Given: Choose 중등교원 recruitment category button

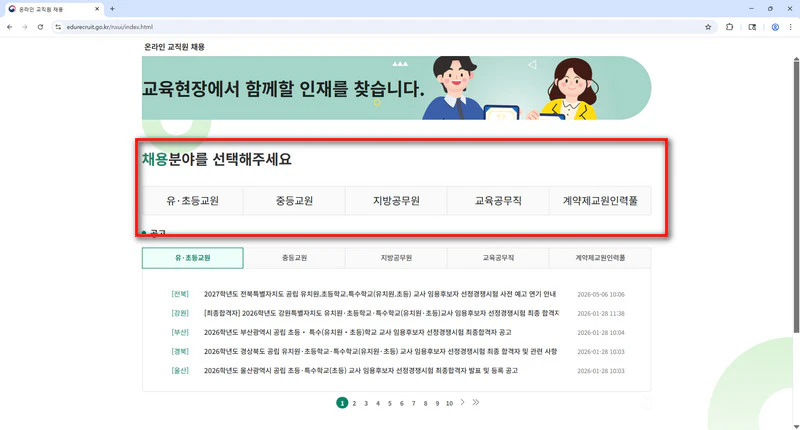Looking at the screenshot, I should (x=294, y=200).
